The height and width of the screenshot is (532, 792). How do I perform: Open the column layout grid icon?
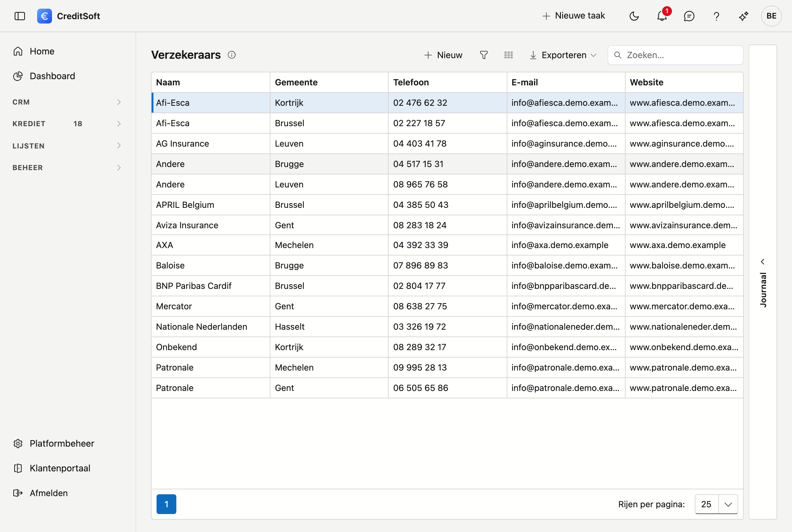point(508,55)
